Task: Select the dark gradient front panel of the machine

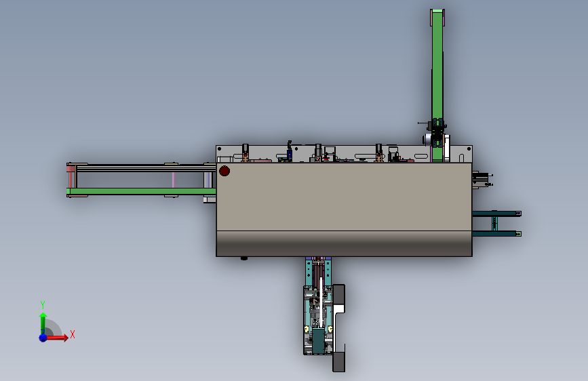Action: pyautogui.click(x=344, y=244)
